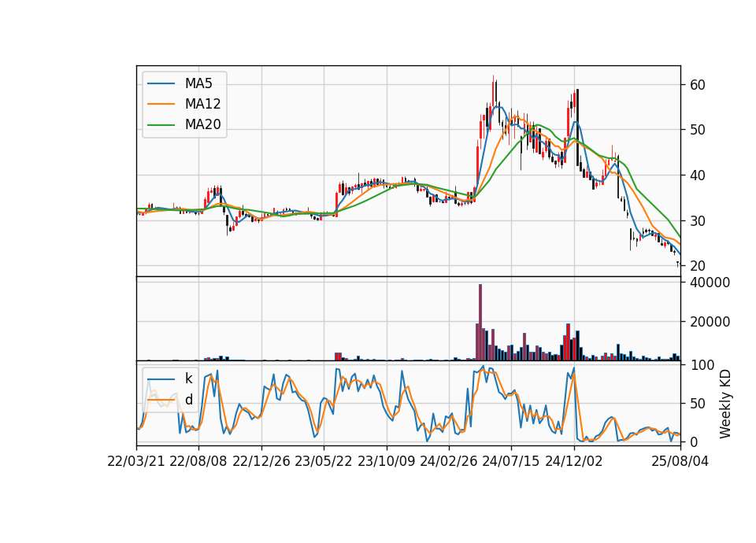Click the 24/07/15 date tick label

click(x=511, y=462)
